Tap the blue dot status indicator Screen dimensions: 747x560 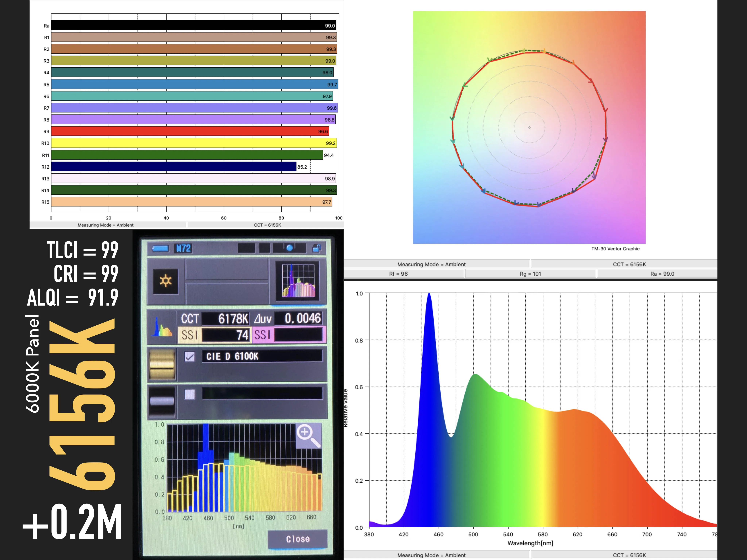289,248
